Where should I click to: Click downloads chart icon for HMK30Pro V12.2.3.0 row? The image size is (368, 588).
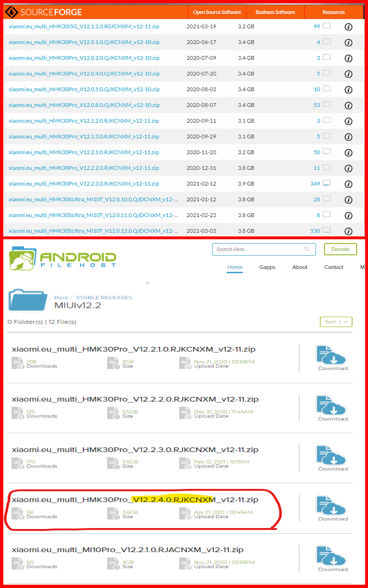point(326,183)
